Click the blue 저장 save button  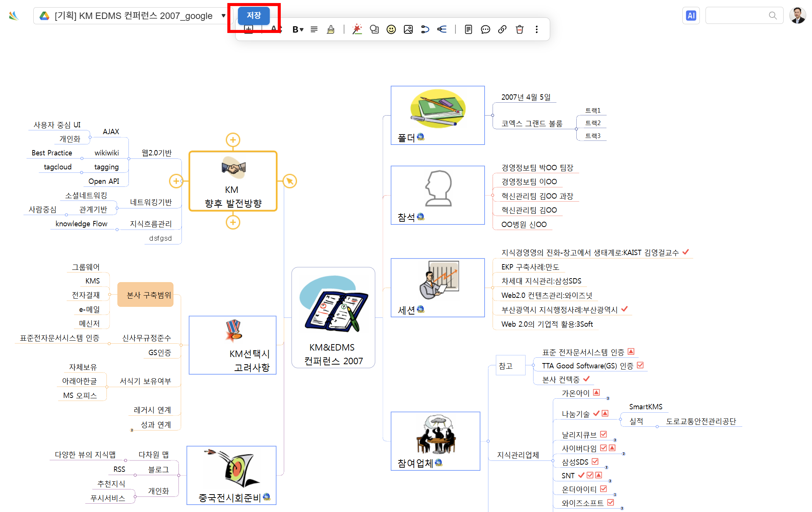point(254,16)
